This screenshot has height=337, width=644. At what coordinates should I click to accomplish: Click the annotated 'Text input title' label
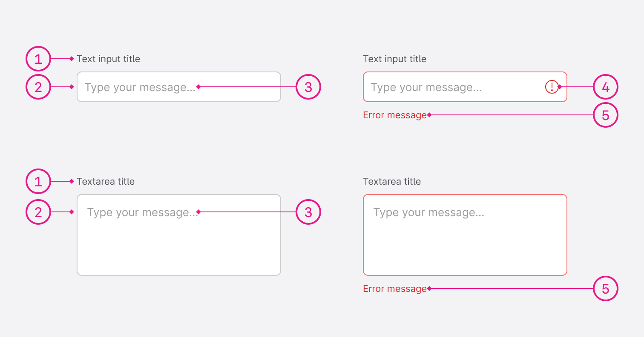click(109, 59)
